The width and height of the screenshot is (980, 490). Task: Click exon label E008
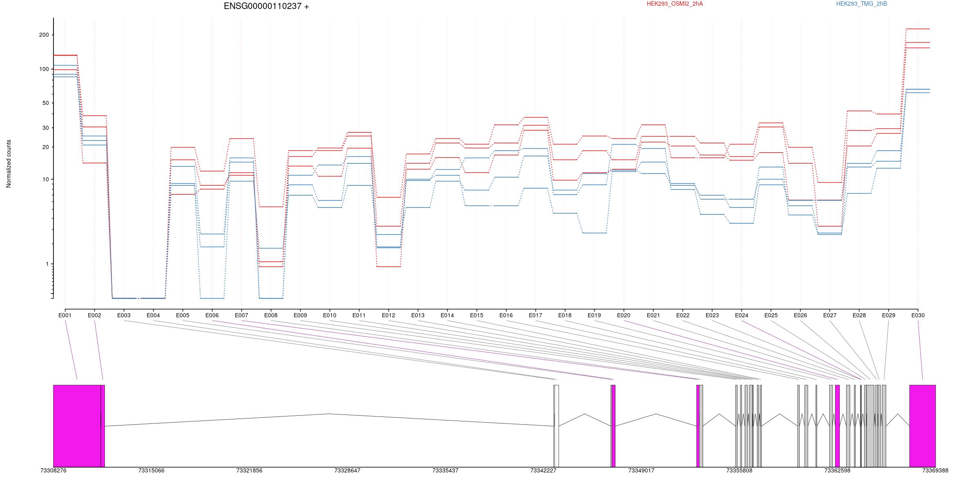(x=271, y=315)
